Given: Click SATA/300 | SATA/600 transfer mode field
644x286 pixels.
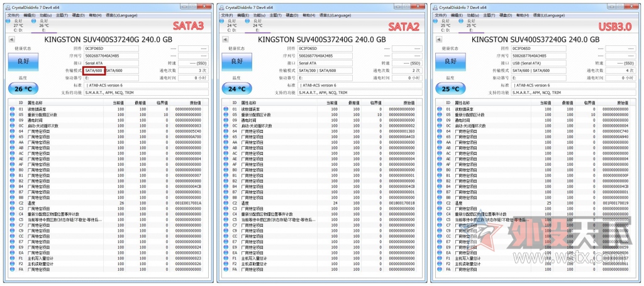Looking at the screenshot, I should click(325, 71).
